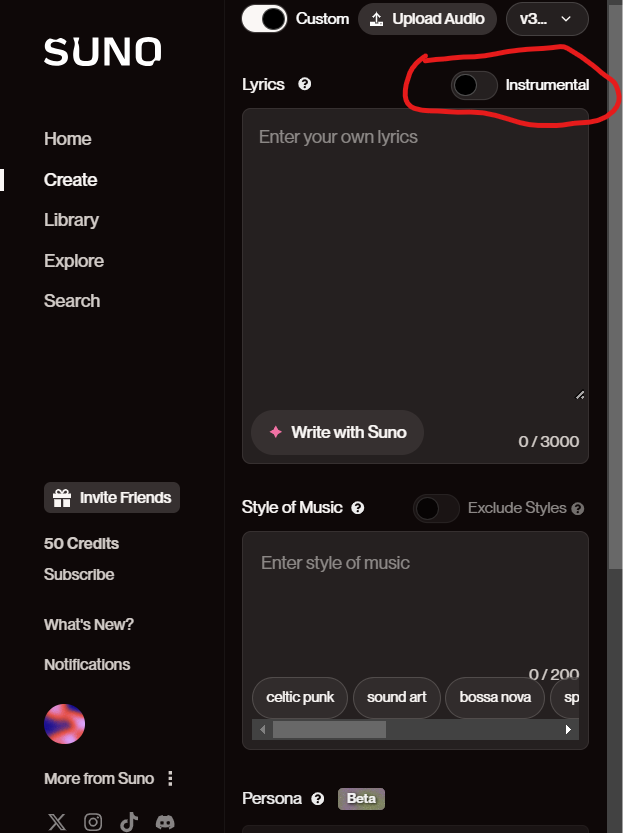Click the Enter your own lyrics field
The image size is (623, 833).
point(415,255)
